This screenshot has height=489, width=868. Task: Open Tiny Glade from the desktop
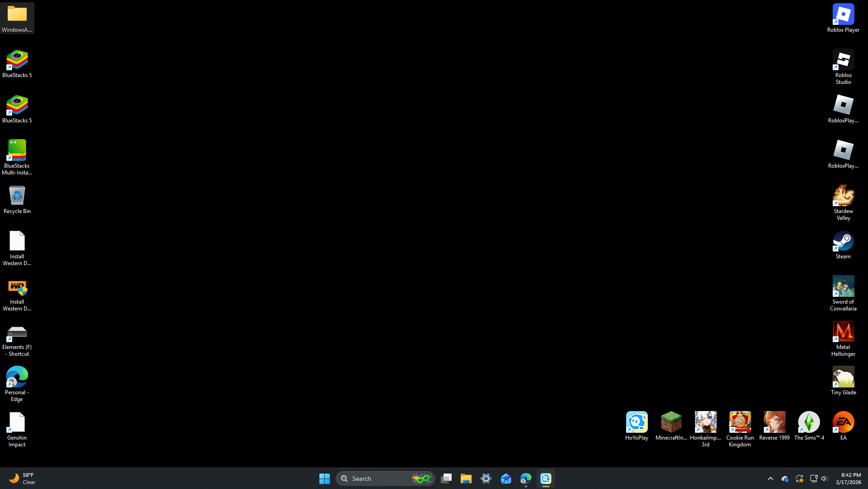tap(843, 378)
